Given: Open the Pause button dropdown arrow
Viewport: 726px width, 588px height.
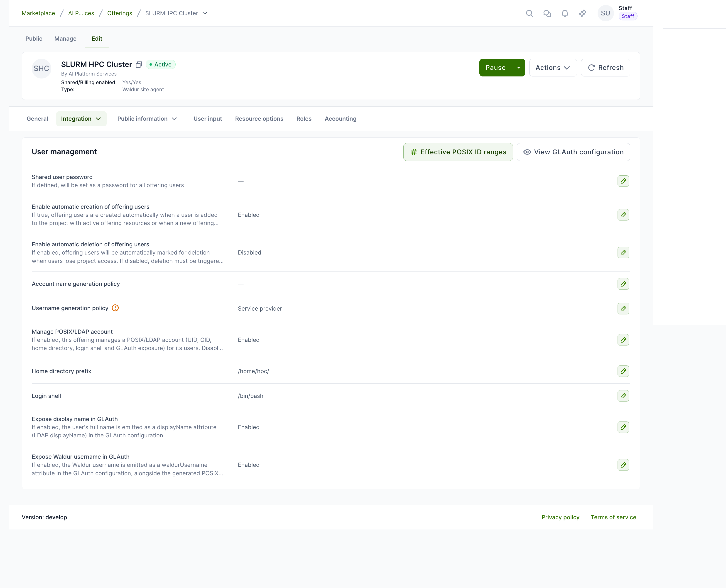Looking at the screenshot, I should tap(518, 68).
